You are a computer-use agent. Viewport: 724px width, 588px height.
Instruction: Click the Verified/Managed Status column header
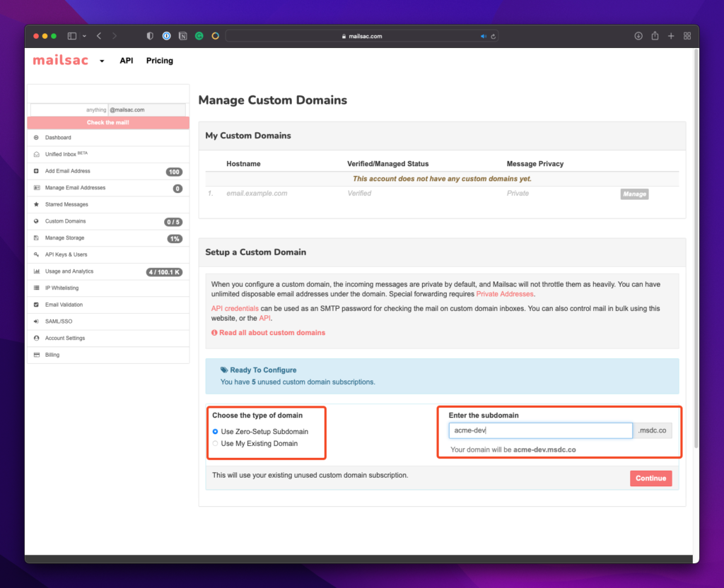388,164
